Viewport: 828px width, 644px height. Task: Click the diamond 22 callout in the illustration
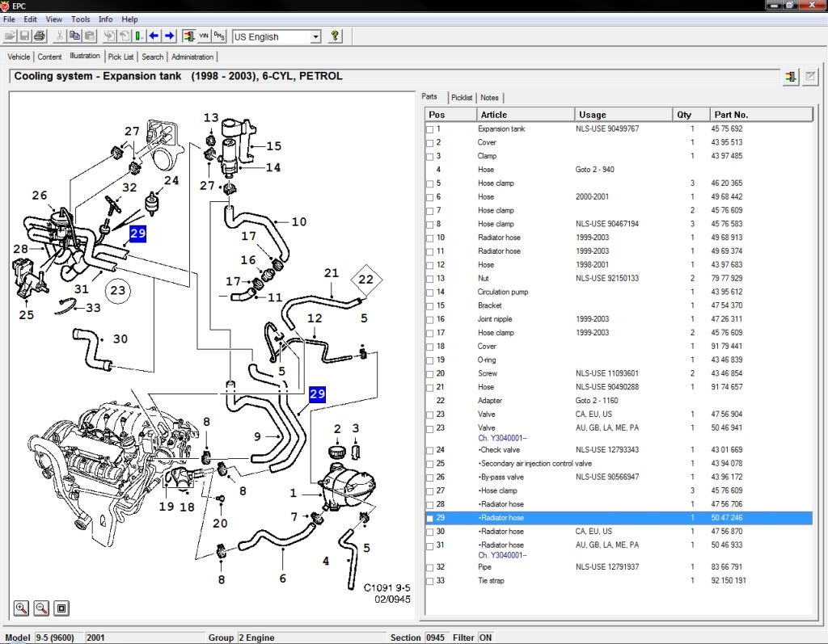(366, 280)
